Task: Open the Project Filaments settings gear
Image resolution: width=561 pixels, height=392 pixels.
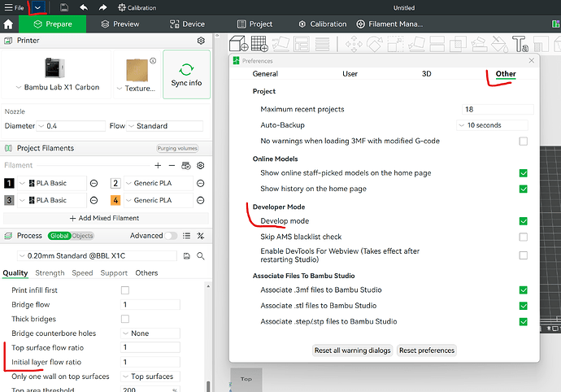Action: click(x=201, y=165)
